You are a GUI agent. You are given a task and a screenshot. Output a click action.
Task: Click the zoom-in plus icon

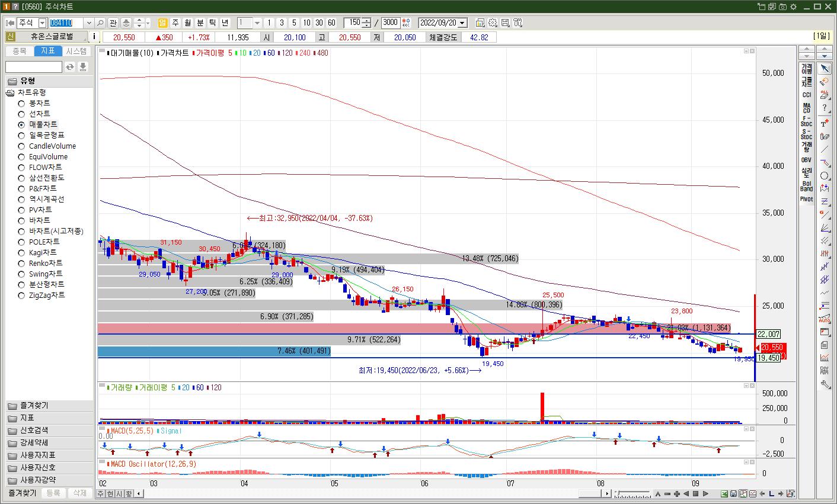pos(677,494)
